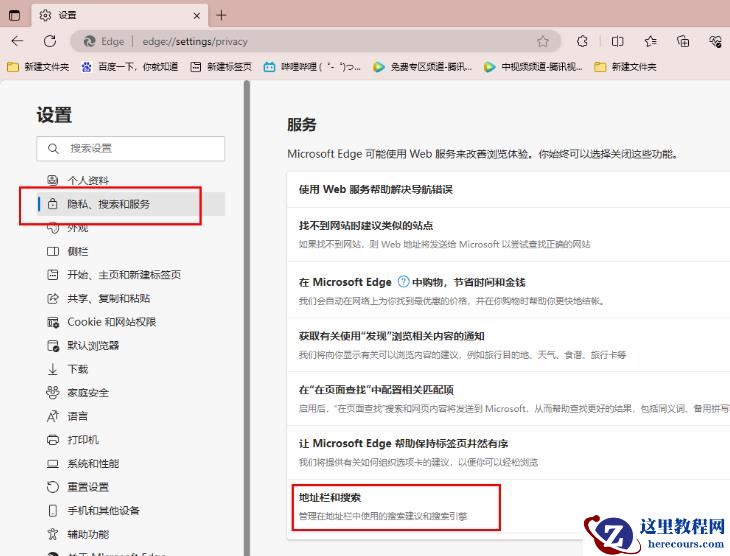Viewport: 730px width, 556px height.
Task: Open the Favorites star-list icon
Action: [x=650, y=41]
